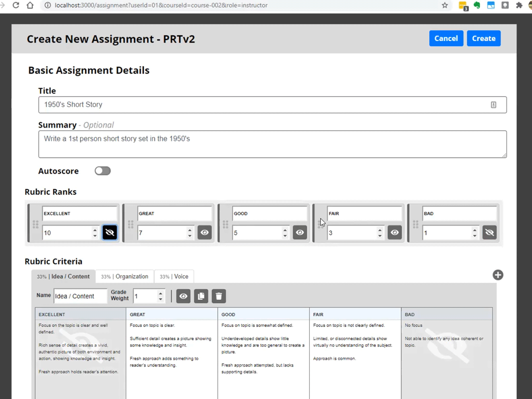Reload the page in the browser

[x=16, y=5]
